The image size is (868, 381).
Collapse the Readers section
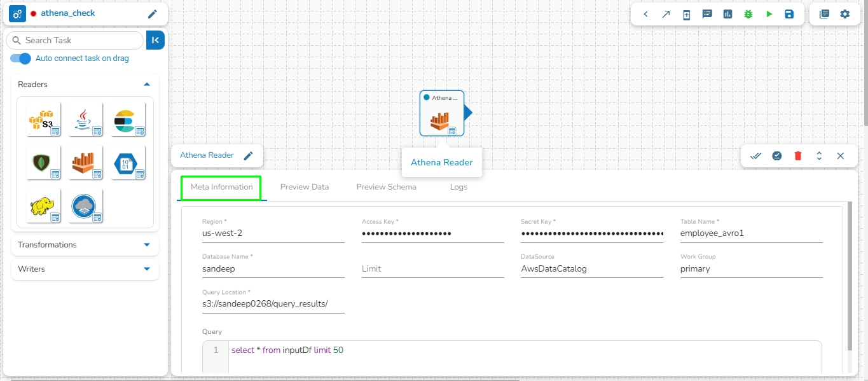147,85
